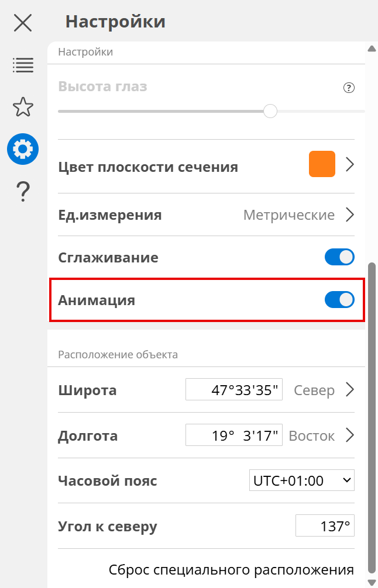Click the eye height help icon
This screenshot has width=378, height=588.
coord(349,88)
